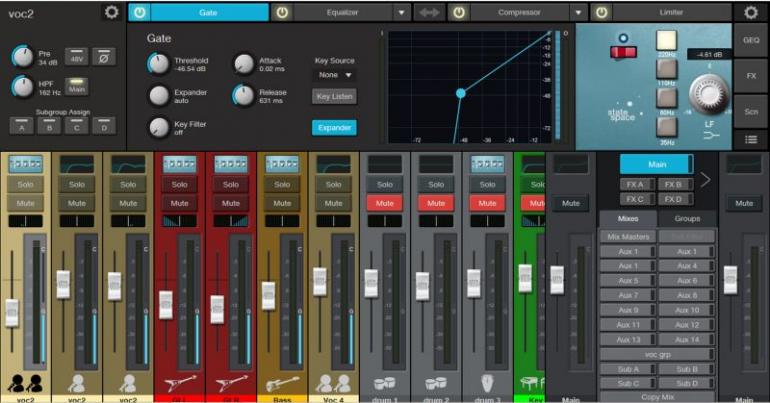Click the drum 2 channel drum icon
Viewport: 770px width, 403px height.
pos(436,383)
